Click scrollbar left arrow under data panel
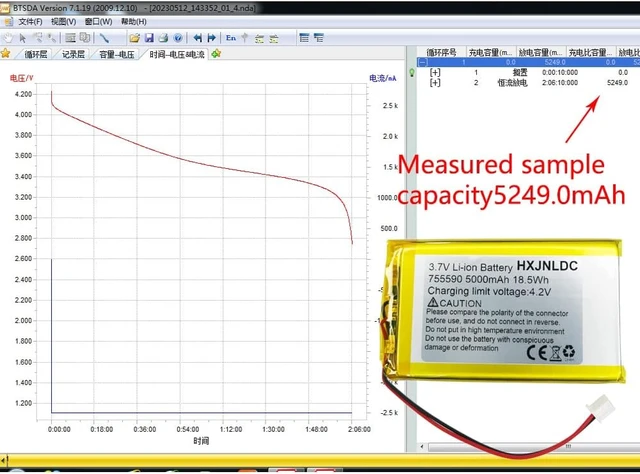 point(422,447)
